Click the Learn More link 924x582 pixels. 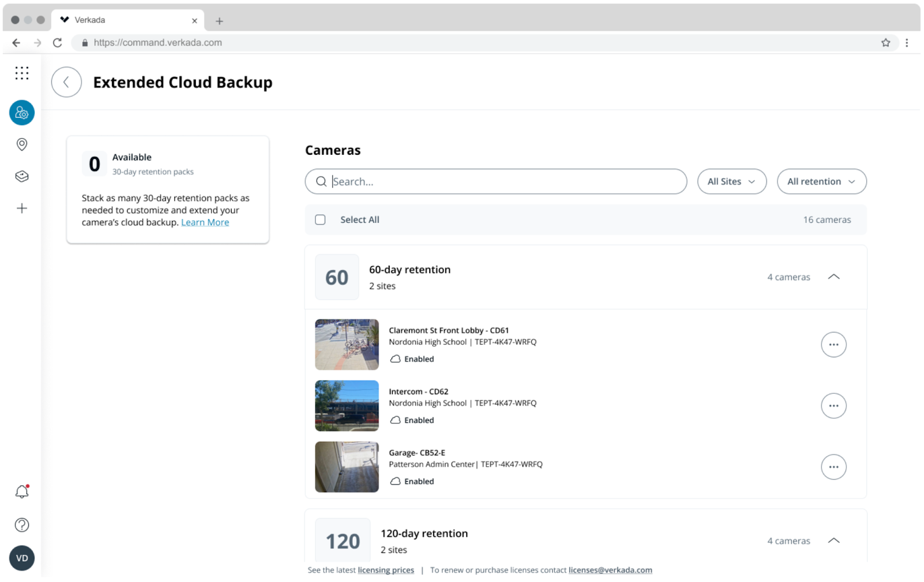[205, 223]
